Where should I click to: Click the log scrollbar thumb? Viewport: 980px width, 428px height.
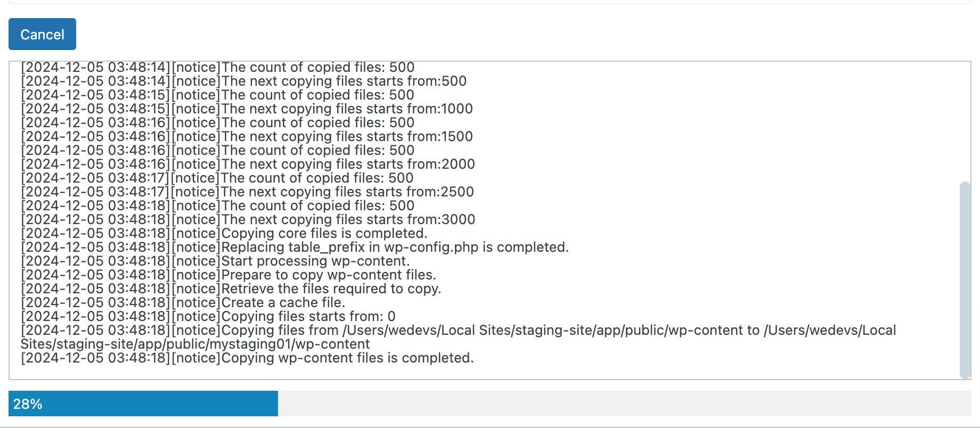tap(965, 280)
